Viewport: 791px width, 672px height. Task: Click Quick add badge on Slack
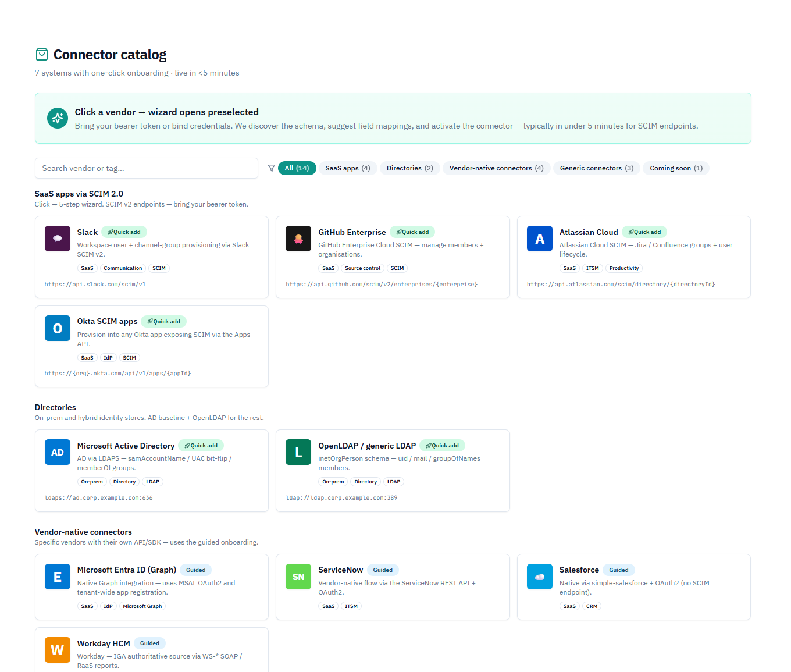(124, 232)
